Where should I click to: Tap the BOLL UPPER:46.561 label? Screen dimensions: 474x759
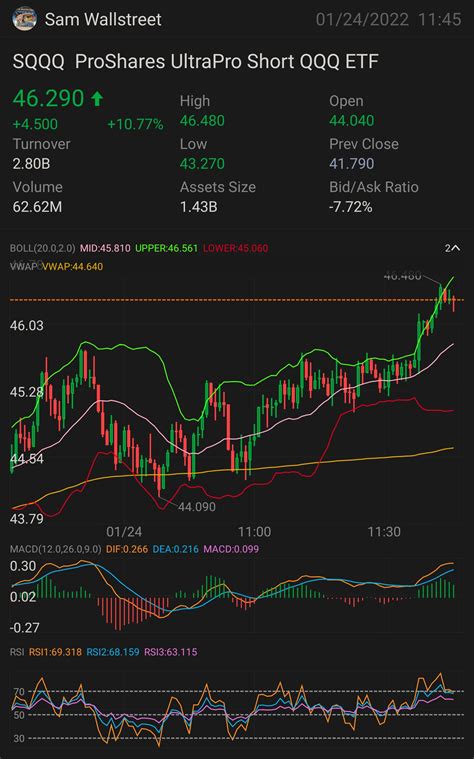point(167,248)
